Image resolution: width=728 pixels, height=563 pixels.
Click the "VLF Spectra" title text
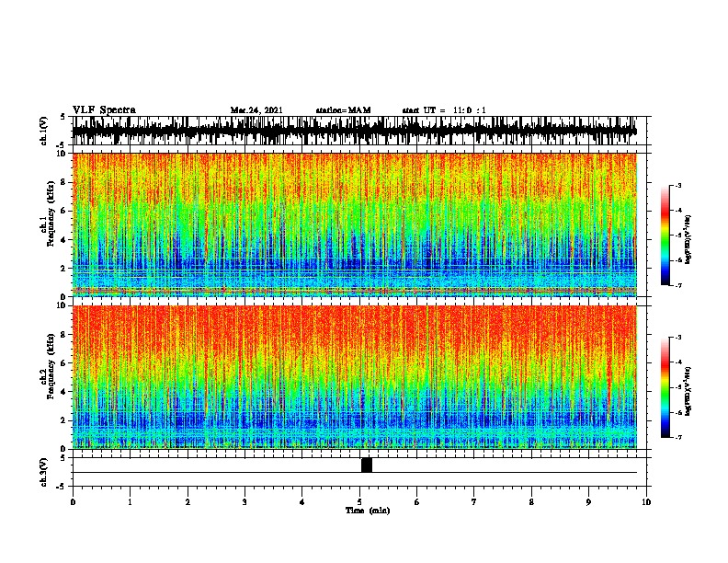[104, 110]
